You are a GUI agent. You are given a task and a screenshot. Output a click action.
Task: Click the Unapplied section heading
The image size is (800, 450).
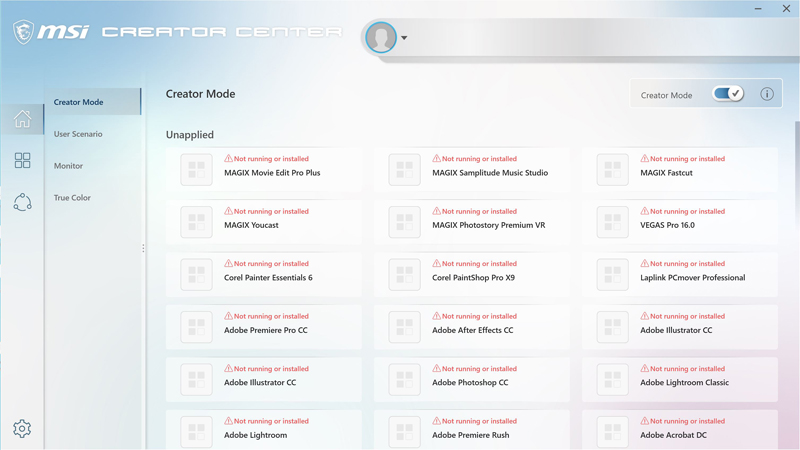coord(190,135)
